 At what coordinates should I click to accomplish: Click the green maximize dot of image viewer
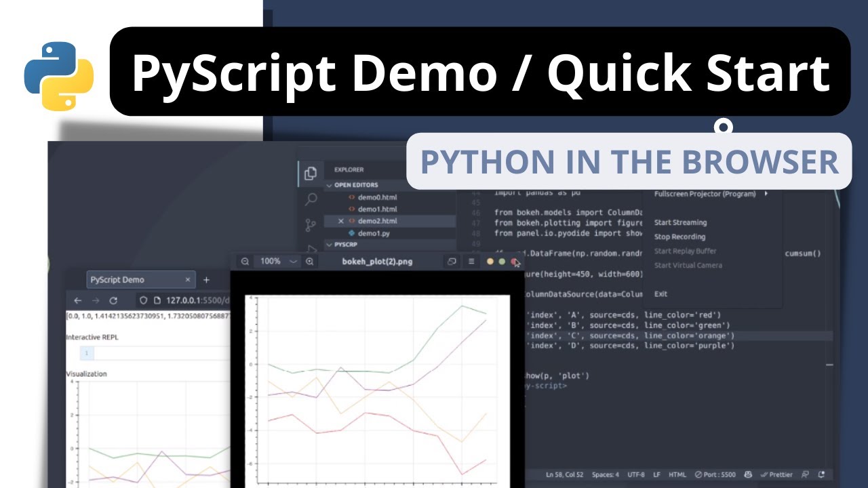point(502,261)
